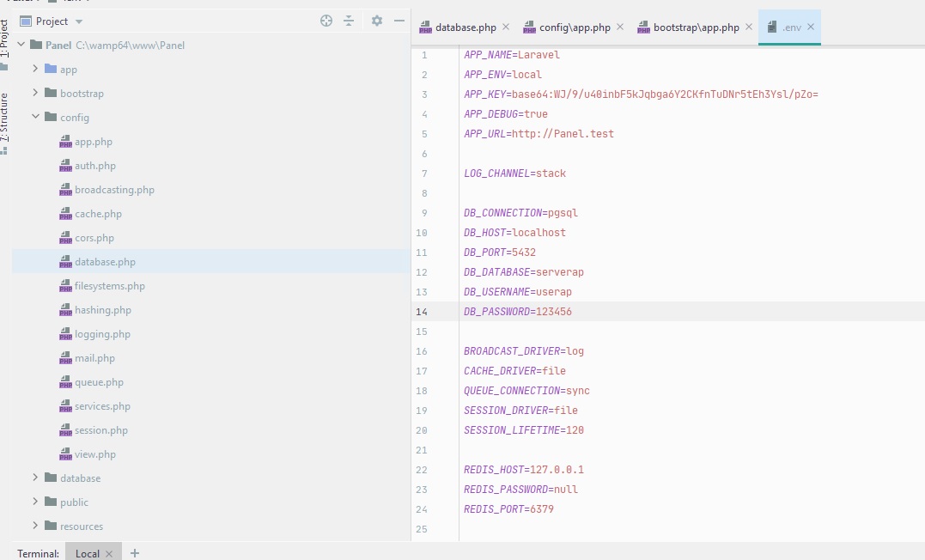Click line number 9 in the gutter

(x=423, y=213)
